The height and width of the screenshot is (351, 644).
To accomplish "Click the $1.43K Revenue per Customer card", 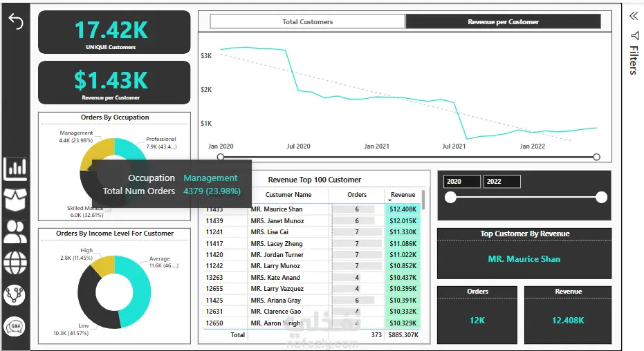I will [114, 82].
